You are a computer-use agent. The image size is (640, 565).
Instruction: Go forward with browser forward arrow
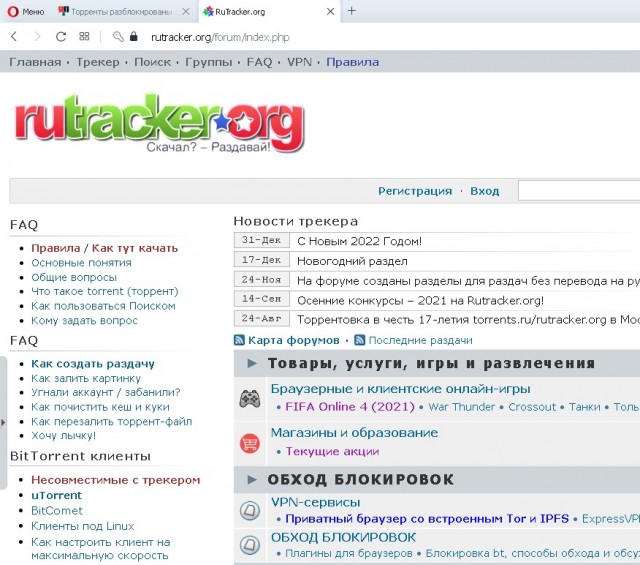pos(37,37)
